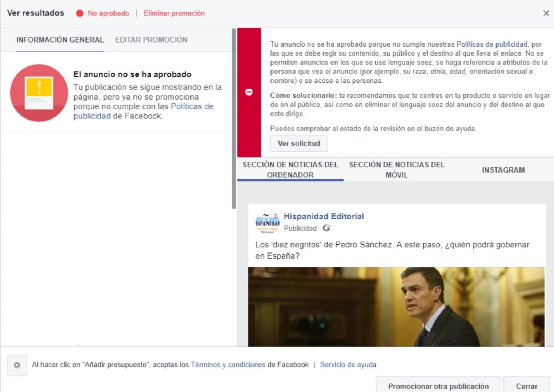
Task: Click the red 'No aprobado' status dot
Action: coord(80,13)
